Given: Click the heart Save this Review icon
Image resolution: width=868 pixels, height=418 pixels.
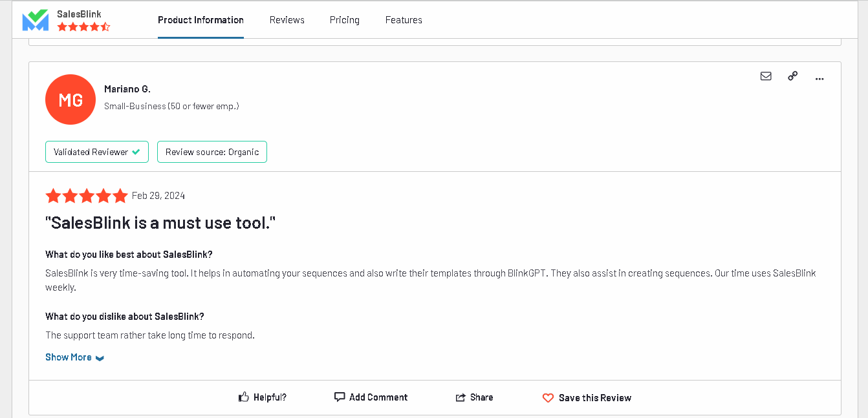Looking at the screenshot, I should click(x=548, y=398).
